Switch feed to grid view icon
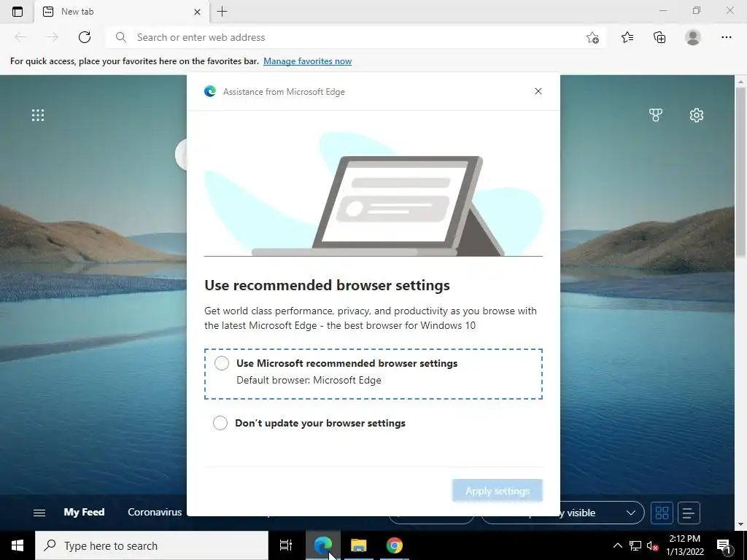 coord(662,513)
